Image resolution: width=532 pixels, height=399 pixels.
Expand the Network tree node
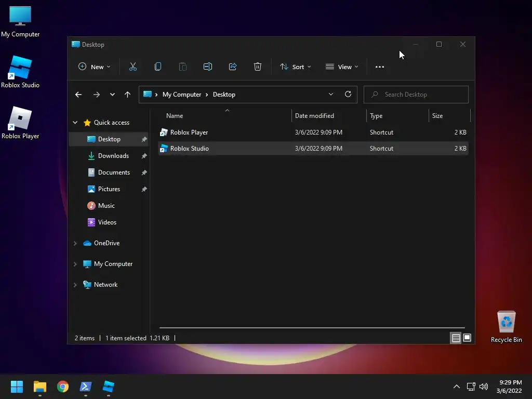pyautogui.click(x=75, y=285)
